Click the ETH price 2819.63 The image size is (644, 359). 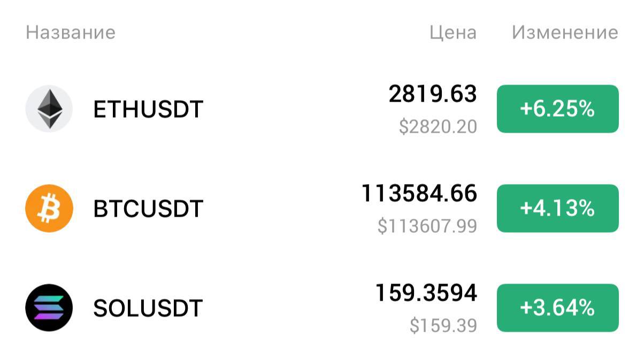pos(432,94)
